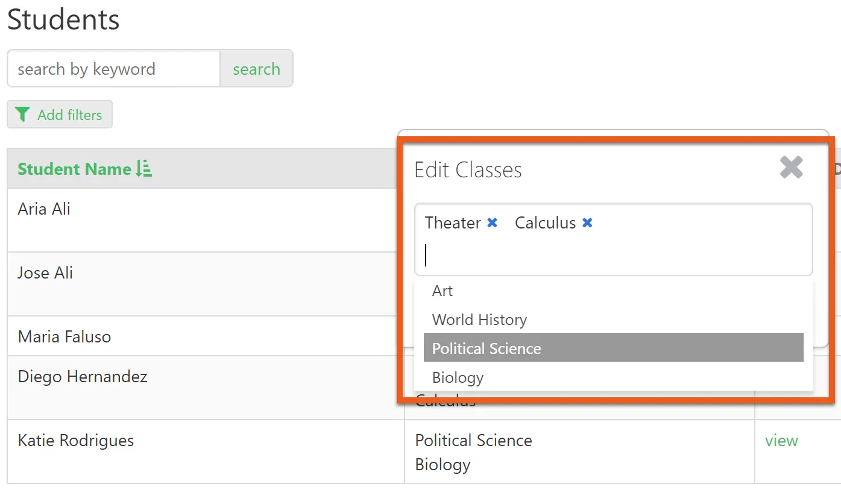
Task: Open the view link for Katie Rodrigues
Action: (781, 441)
